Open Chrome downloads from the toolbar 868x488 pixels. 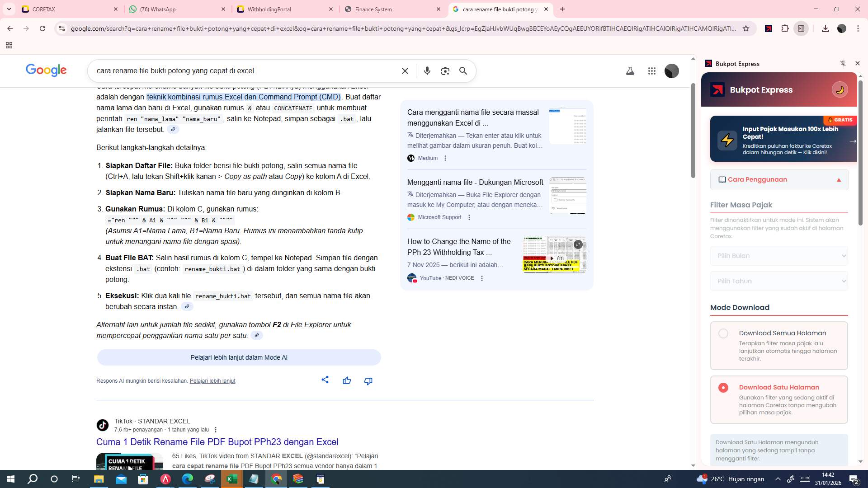(826, 28)
